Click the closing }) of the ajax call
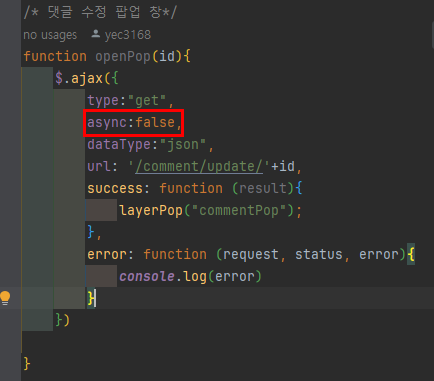434x381 pixels. click(x=62, y=320)
